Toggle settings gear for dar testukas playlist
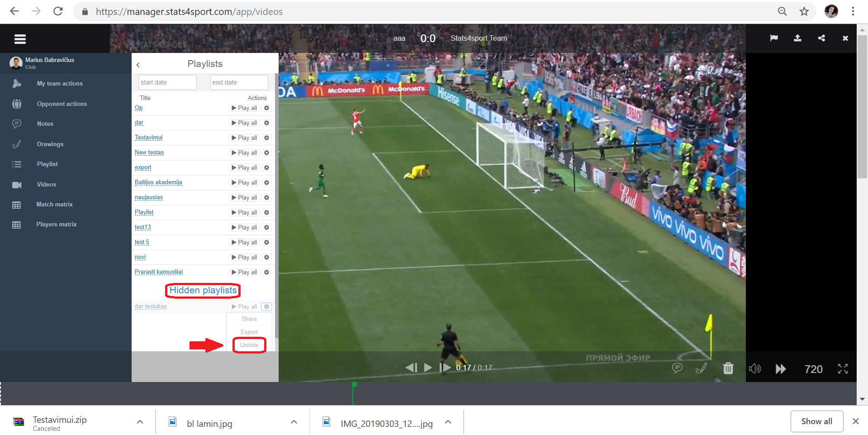This screenshot has height=435, width=868. coord(266,306)
